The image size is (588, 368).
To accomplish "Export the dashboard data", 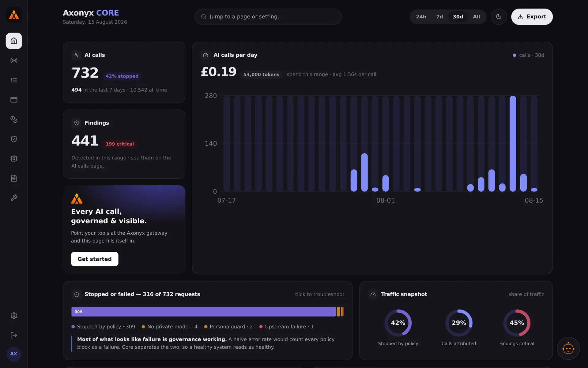I will click(x=532, y=17).
